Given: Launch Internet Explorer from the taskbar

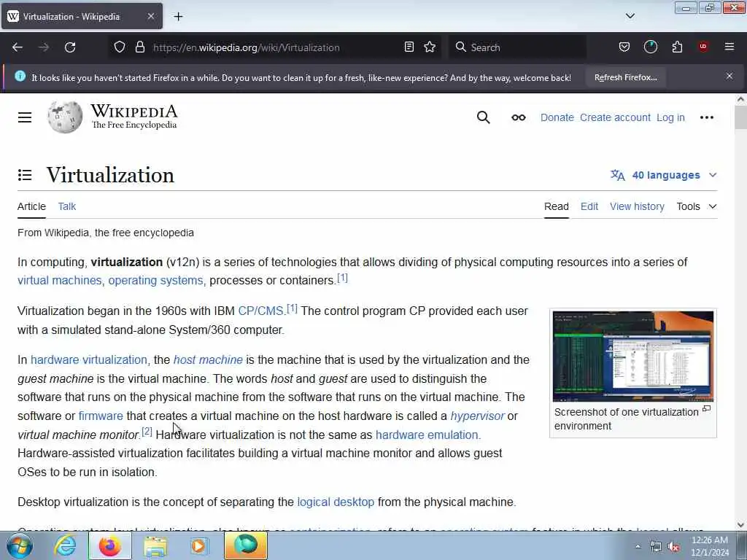Looking at the screenshot, I should pos(65,545).
